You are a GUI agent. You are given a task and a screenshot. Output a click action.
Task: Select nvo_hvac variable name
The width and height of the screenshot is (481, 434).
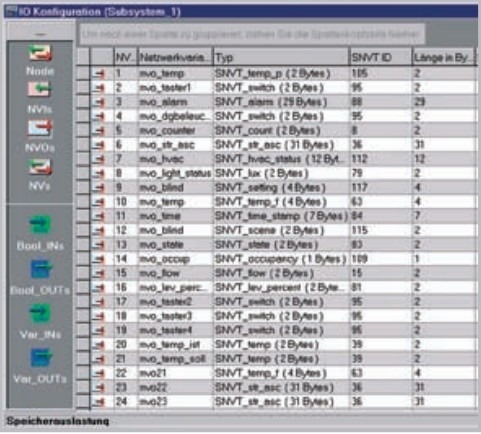click(161, 159)
